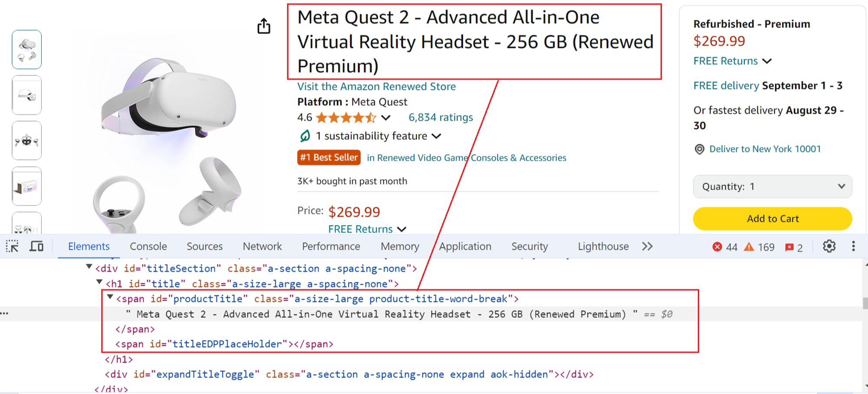This screenshot has width=868, height=394.
Task: Expand the FREE Returns details chevron
Action: (767, 61)
